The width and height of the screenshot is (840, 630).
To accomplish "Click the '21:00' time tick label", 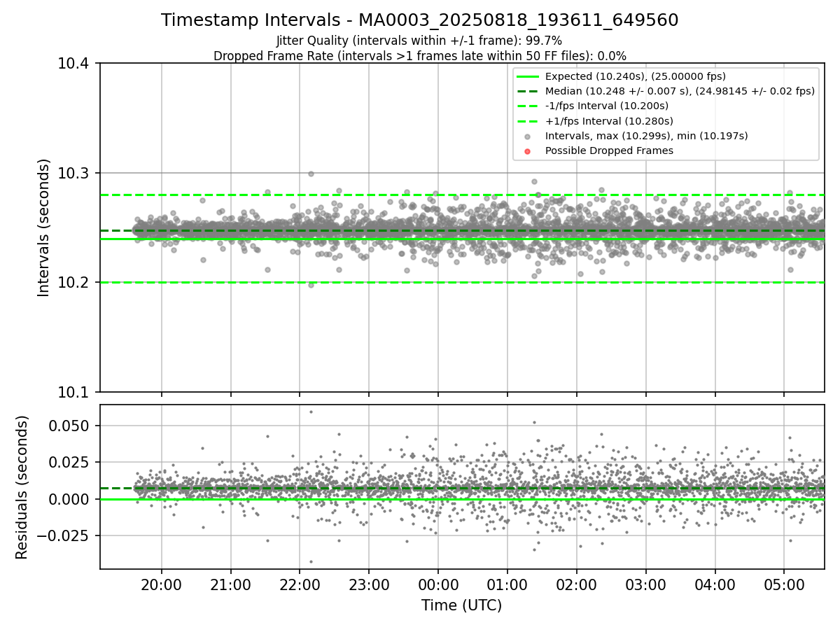I will [231, 584].
